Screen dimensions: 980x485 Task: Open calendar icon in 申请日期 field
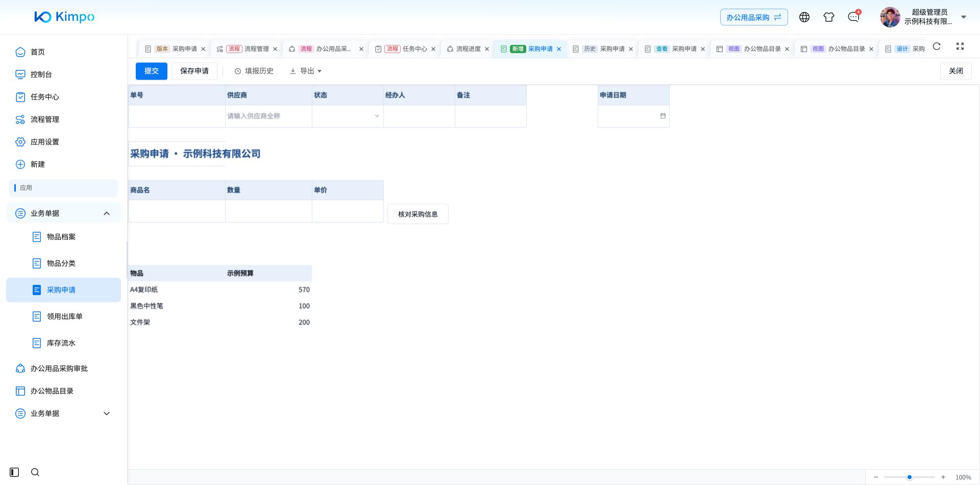tap(663, 116)
